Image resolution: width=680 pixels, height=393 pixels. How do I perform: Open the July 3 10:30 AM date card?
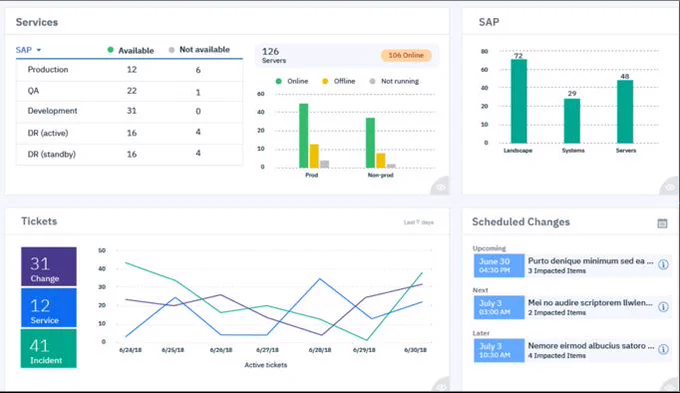coord(499,350)
